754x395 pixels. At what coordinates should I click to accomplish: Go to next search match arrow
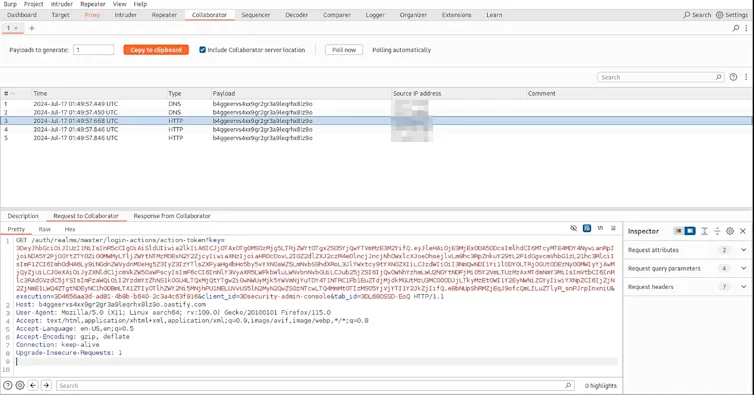point(46,385)
